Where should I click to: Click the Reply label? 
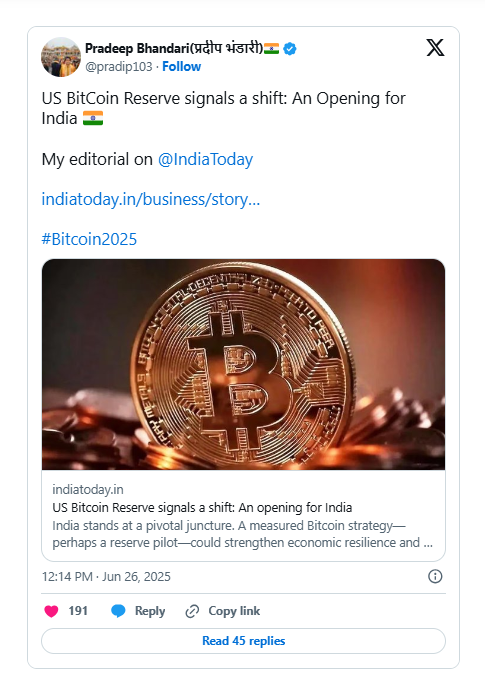click(x=150, y=611)
